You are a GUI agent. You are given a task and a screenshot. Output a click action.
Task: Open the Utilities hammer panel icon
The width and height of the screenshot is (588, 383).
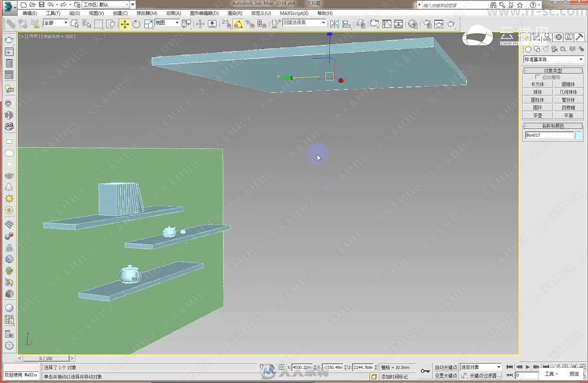pos(579,37)
